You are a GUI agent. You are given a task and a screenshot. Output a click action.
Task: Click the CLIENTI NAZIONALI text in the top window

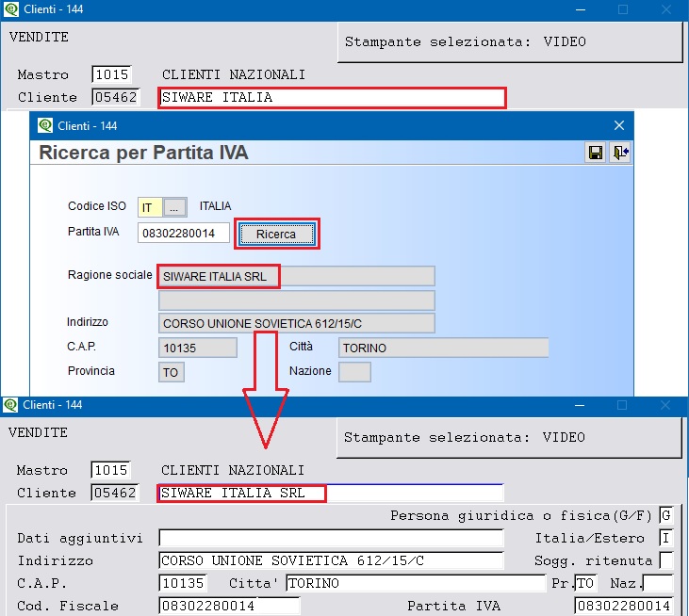click(x=234, y=74)
